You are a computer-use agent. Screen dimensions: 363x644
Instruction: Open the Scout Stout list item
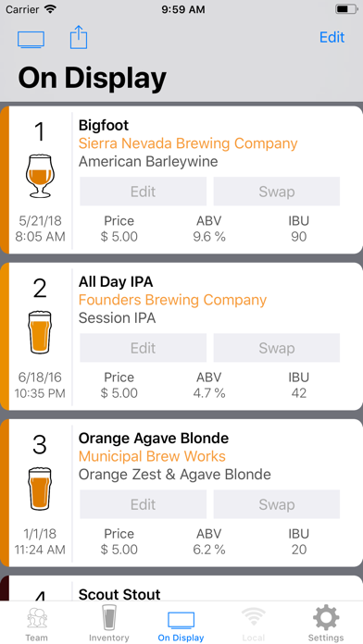pos(181,588)
